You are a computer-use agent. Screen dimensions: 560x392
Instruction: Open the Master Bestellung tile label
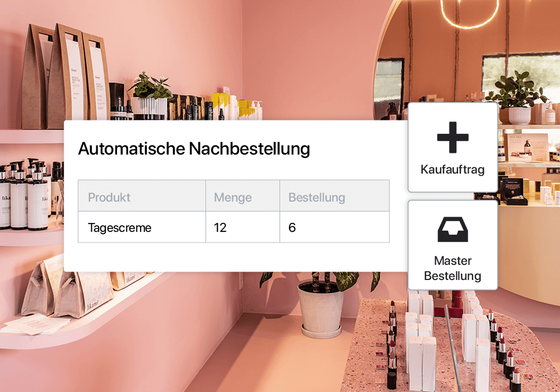(452, 268)
